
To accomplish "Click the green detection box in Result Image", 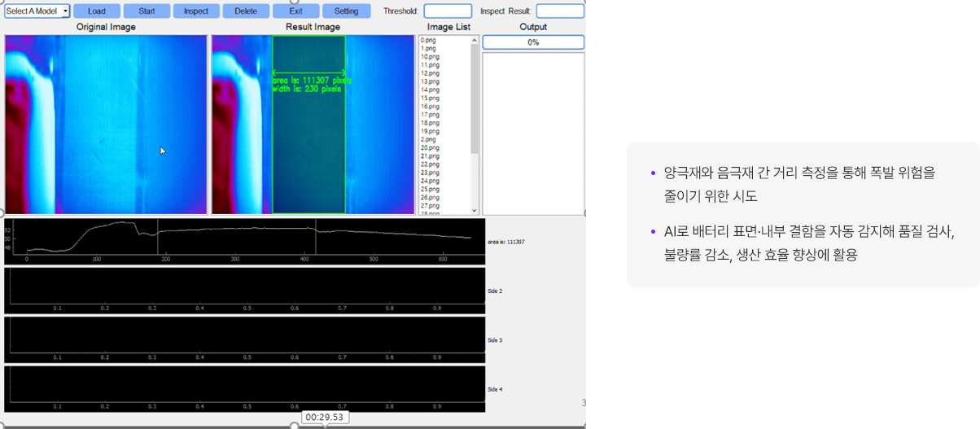I will point(308,147).
